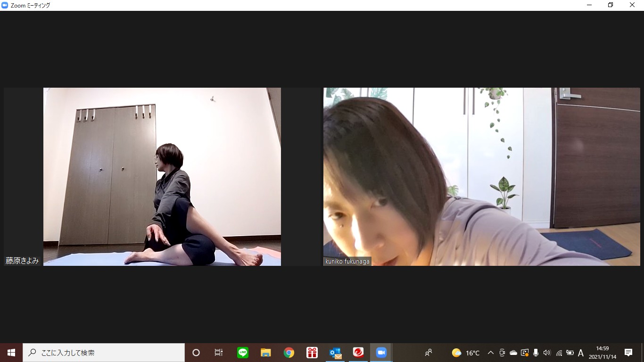The height and width of the screenshot is (362, 644).
Task: Open Cortana from the taskbar circle icon
Action: 196,353
